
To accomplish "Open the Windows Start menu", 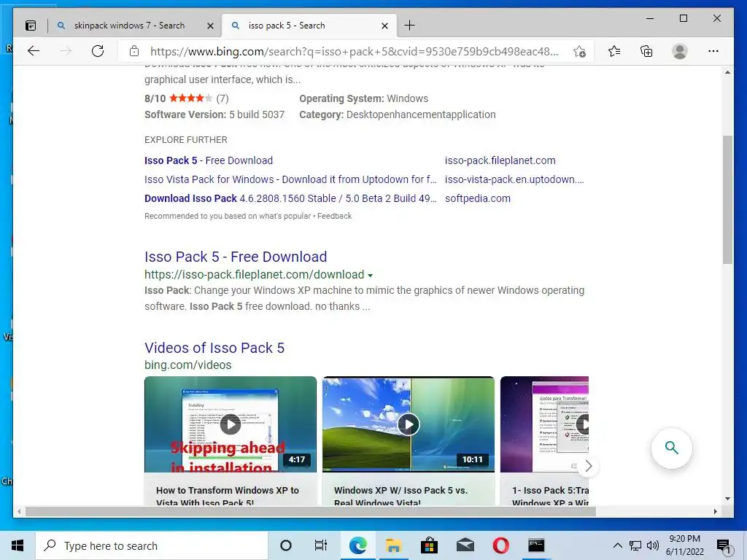I will (x=18, y=545).
